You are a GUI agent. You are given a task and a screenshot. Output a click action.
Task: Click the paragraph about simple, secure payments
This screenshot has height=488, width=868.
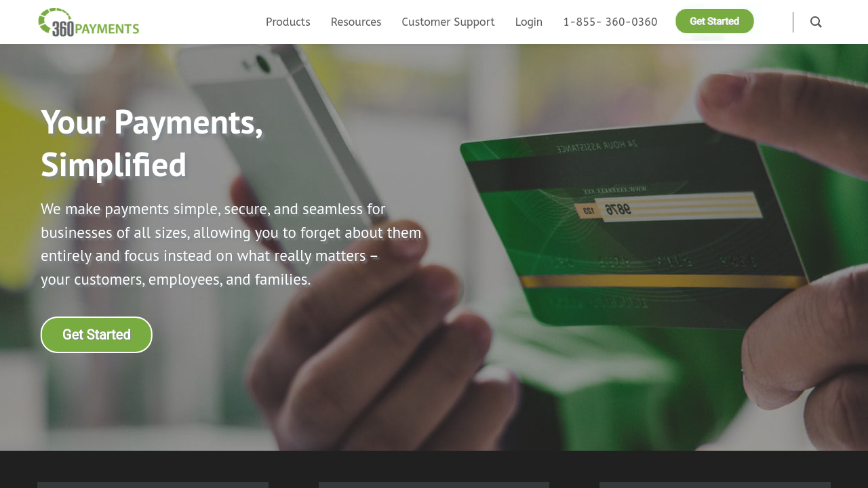231,244
